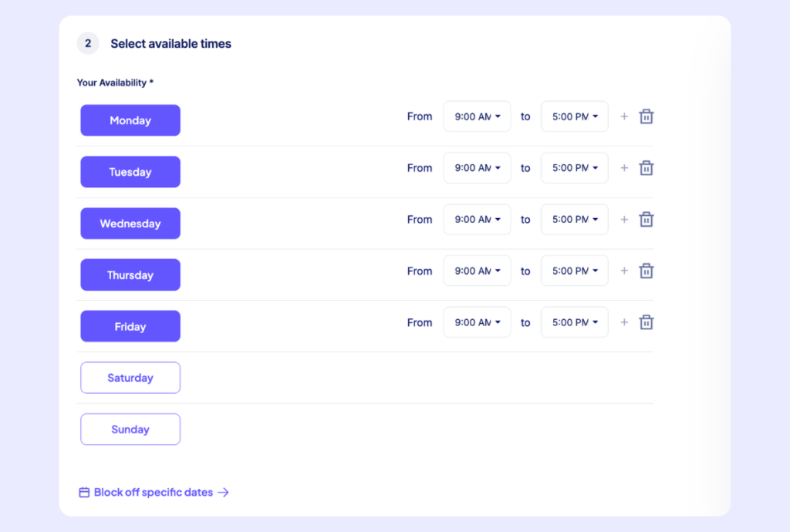Viewport: 790px width, 532px height.
Task: Open Thursday's 5:00 PM end time dropdown
Action: pyautogui.click(x=574, y=271)
